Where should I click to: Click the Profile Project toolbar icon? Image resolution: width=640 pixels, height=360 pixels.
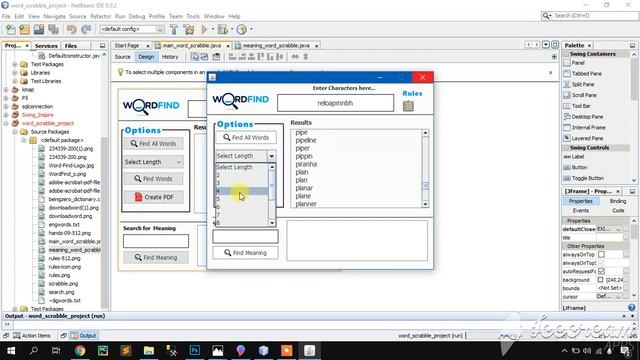(x=242, y=29)
